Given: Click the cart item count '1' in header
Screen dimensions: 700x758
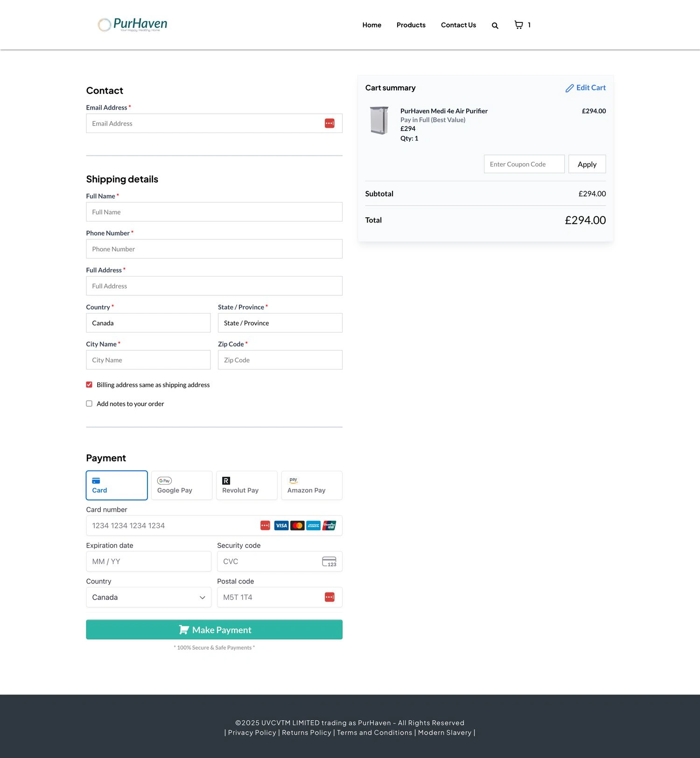Looking at the screenshot, I should pos(529,25).
